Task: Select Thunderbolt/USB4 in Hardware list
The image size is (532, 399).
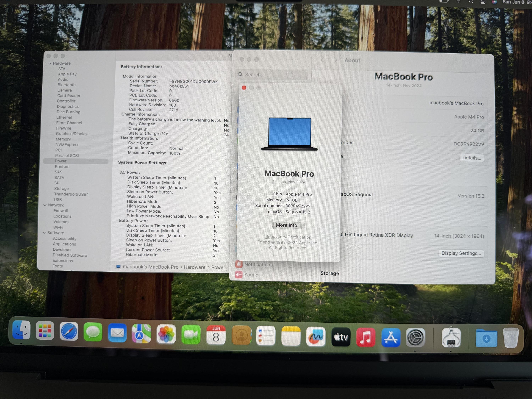Action: 71,194
